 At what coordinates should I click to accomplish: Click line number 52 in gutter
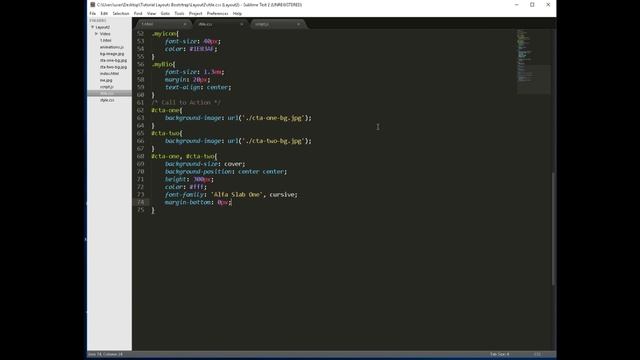point(141,33)
